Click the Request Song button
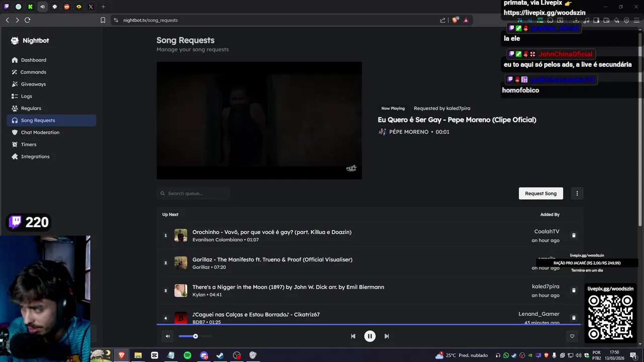Image resolution: width=644 pixels, height=362 pixels. tap(541, 194)
